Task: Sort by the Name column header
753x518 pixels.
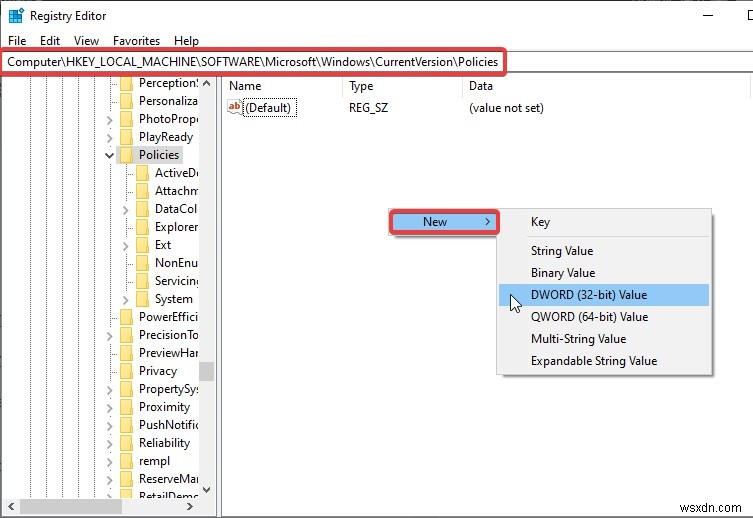Action: (283, 86)
